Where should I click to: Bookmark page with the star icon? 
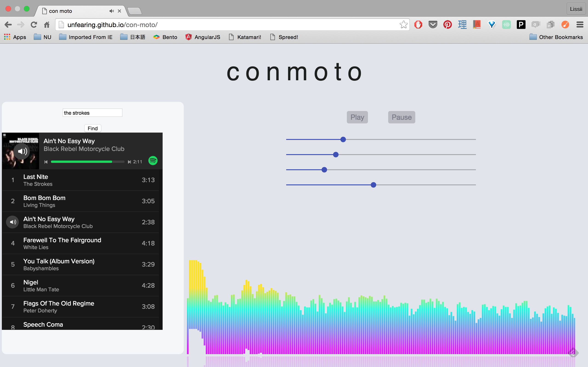[403, 25]
